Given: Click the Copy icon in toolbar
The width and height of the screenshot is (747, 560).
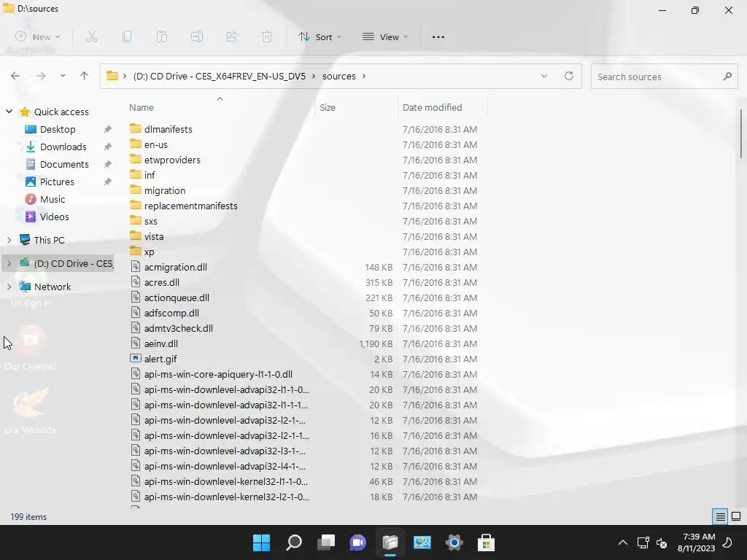Looking at the screenshot, I should pyautogui.click(x=127, y=36).
